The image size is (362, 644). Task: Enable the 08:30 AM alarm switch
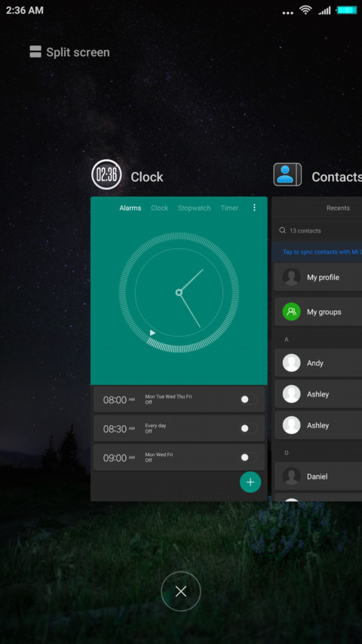[249, 428]
